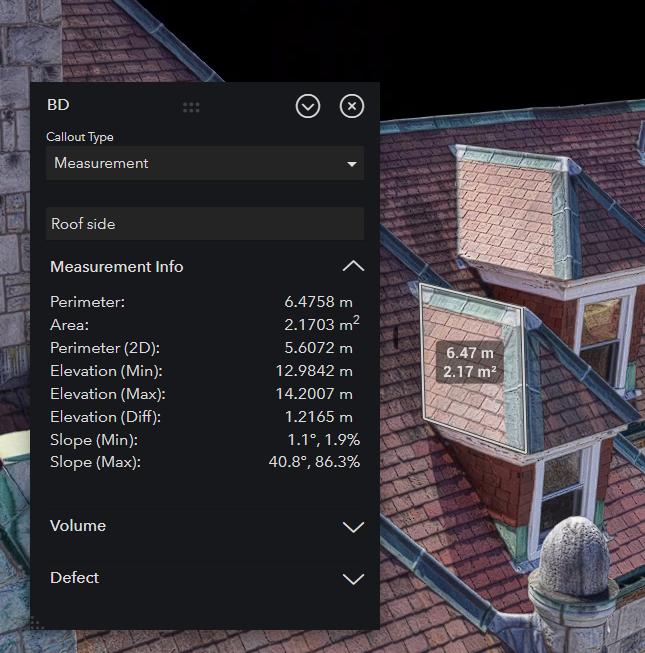This screenshot has height=653, width=645.
Task: Click the 6.47 m measurement label on roof
Action: click(470, 353)
